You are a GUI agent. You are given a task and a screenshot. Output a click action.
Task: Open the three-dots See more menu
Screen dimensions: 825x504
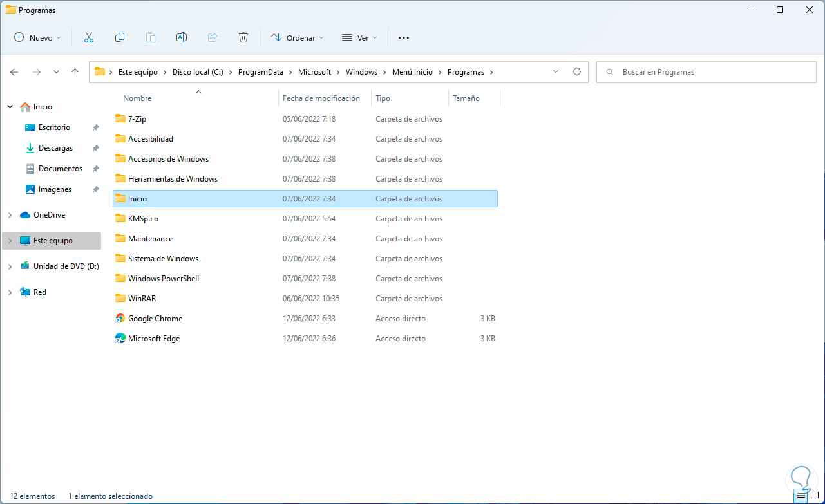pyautogui.click(x=404, y=38)
